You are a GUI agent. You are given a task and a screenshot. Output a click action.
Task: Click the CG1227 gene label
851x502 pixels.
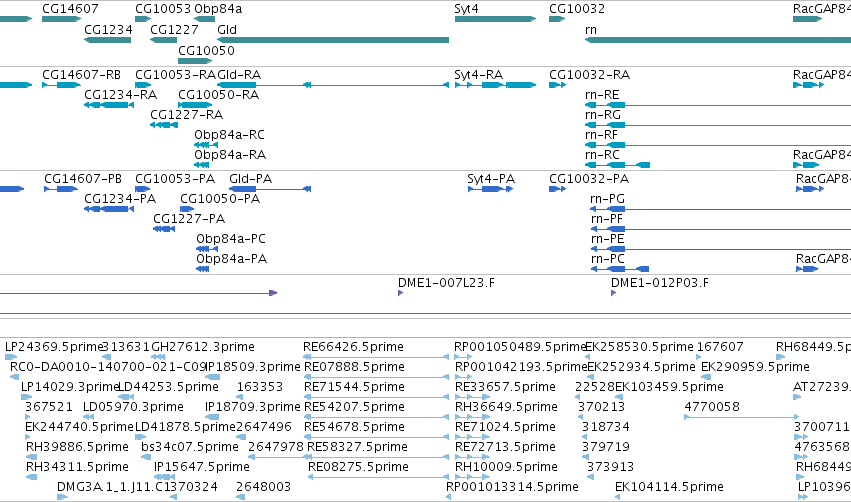pos(174,30)
